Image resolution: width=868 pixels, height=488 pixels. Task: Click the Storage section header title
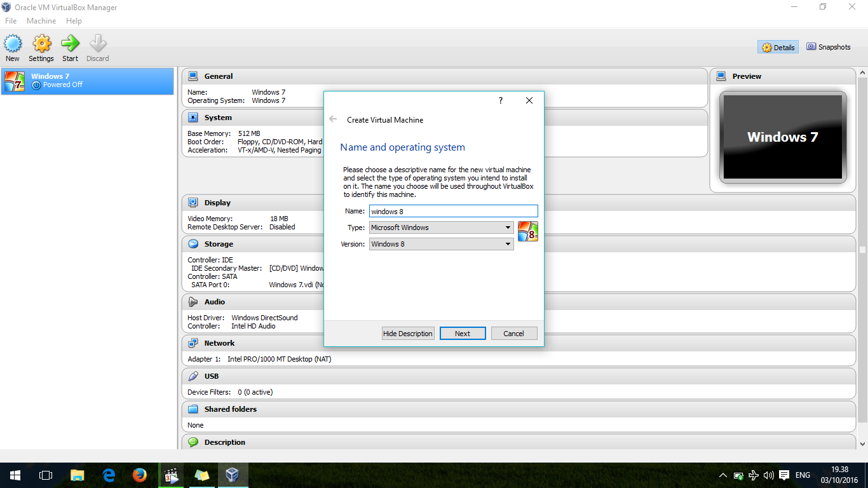coord(219,244)
